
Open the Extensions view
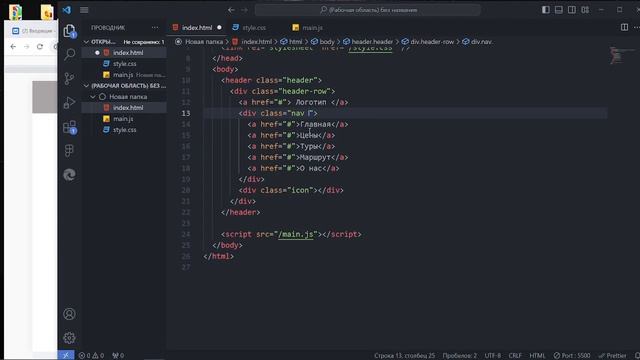tap(69, 127)
